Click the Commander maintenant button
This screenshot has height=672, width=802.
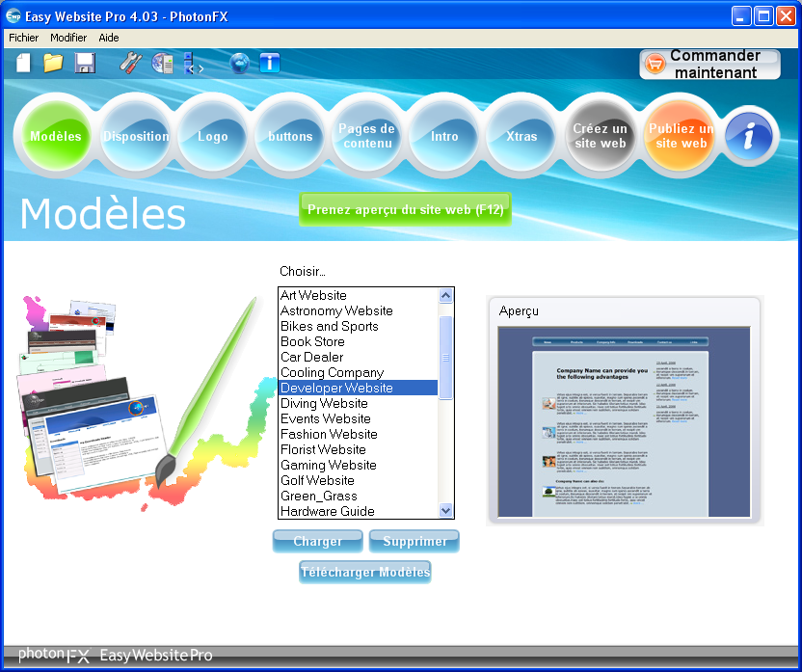click(709, 65)
